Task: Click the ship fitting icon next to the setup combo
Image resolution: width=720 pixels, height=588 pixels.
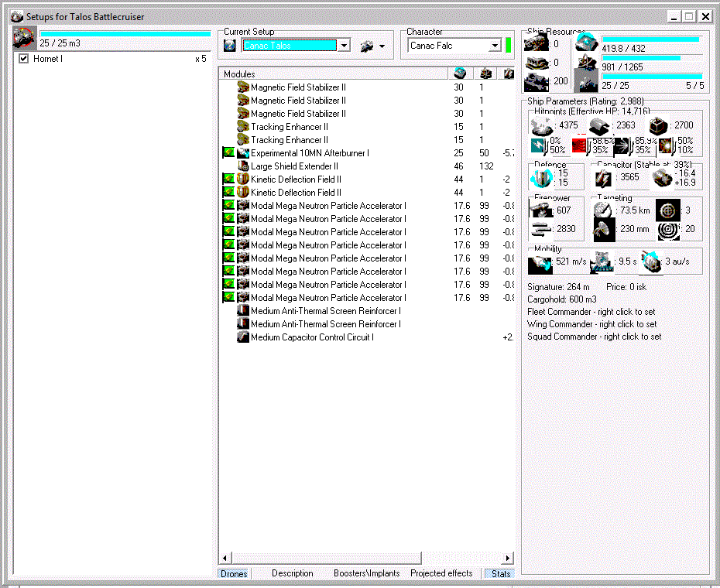Action: point(366,46)
